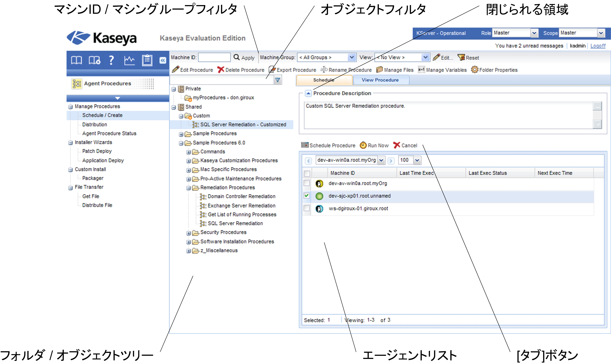The width and height of the screenshot is (611, 364).
Task: Click the Agent Procedures module icon
Action: pos(77,84)
